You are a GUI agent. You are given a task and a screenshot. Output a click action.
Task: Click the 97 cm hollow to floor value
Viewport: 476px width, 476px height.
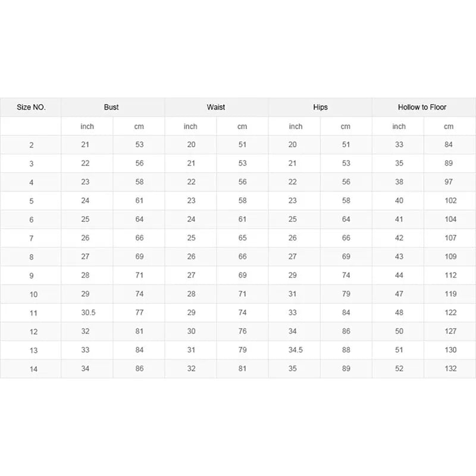tap(449, 182)
